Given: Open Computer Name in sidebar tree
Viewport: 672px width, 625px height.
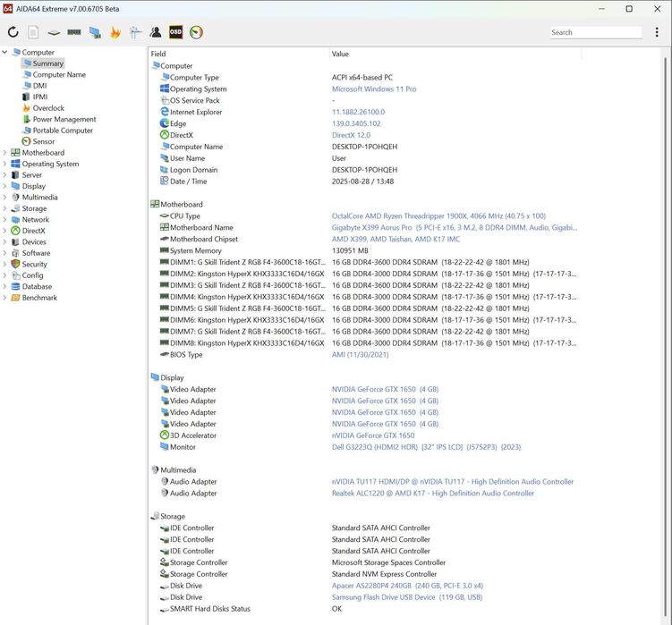Looking at the screenshot, I should (54, 74).
